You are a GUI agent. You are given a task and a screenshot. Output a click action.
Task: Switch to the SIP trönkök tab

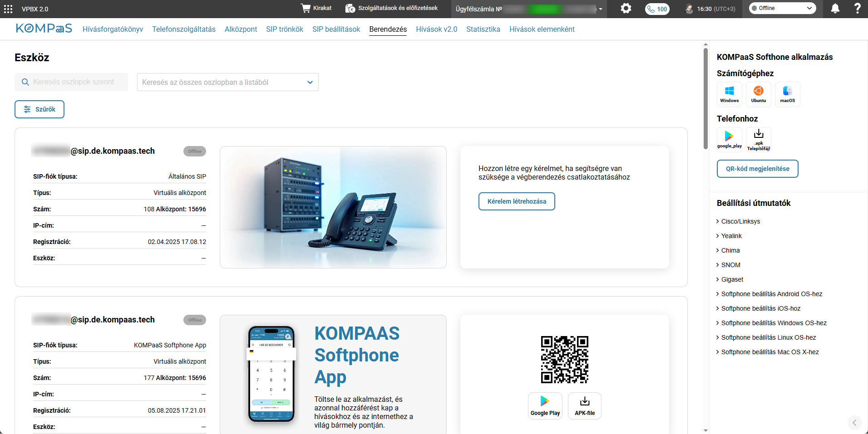[x=285, y=29]
